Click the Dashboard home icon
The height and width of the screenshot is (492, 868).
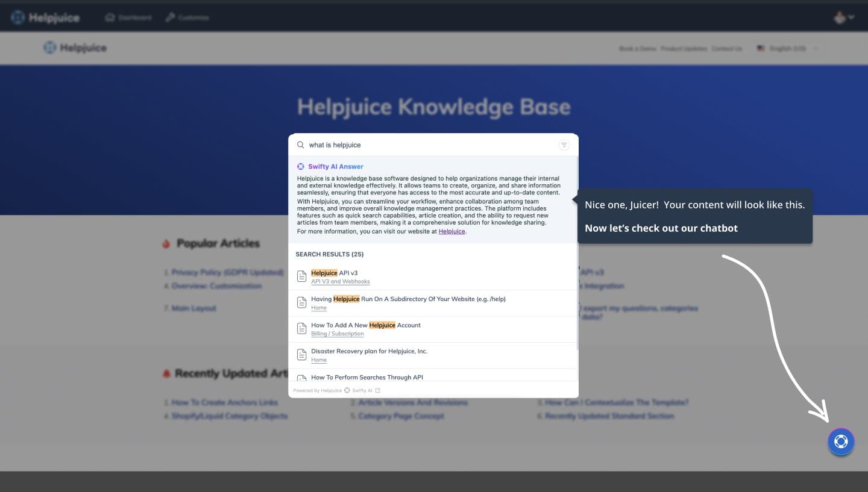click(110, 17)
